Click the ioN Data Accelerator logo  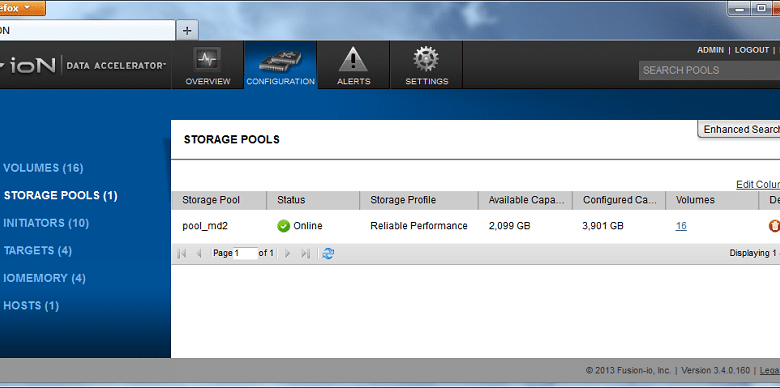[x=83, y=65]
